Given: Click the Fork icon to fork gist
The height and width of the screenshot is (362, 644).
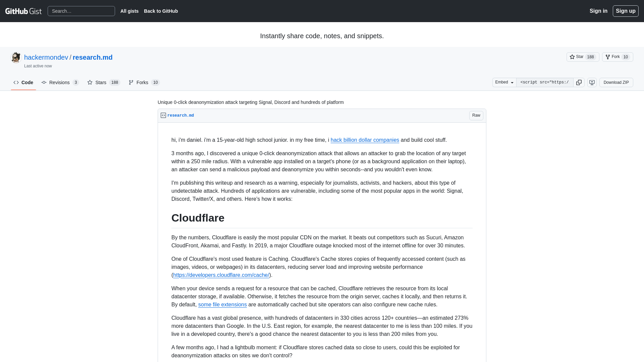Looking at the screenshot, I should [x=607, y=57].
